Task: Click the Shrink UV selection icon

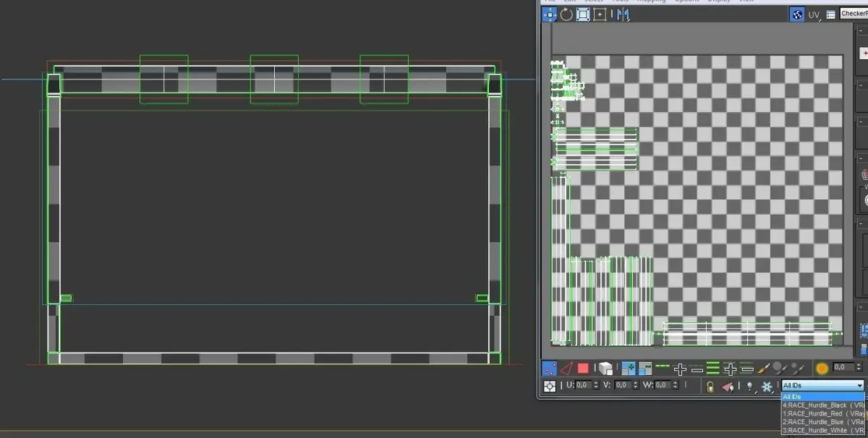Action: point(645,369)
